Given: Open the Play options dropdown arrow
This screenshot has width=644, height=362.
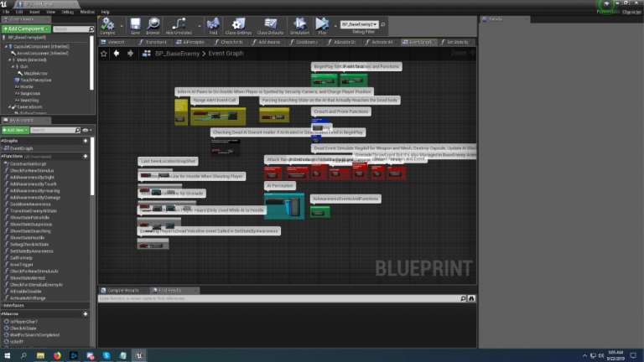Looking at the screenshot, I should click(x=335, y=26).
